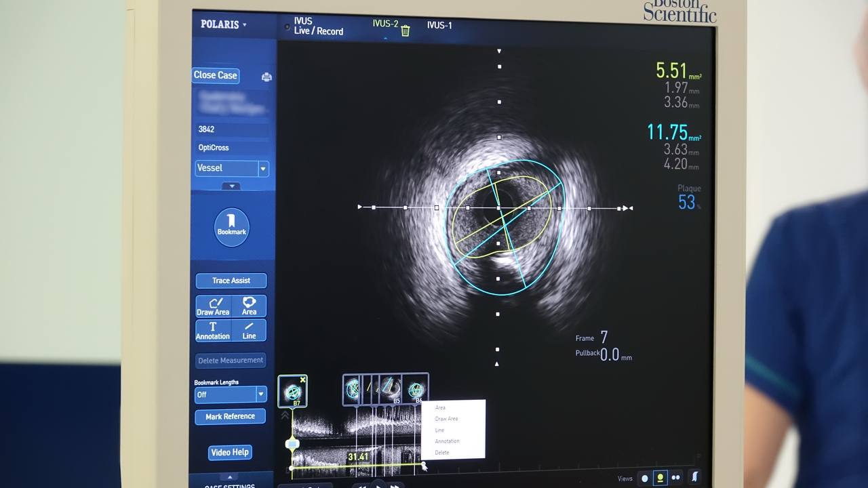
Task: Click the lumen area 5.51 mm² value
Action: tap(678, 70)
